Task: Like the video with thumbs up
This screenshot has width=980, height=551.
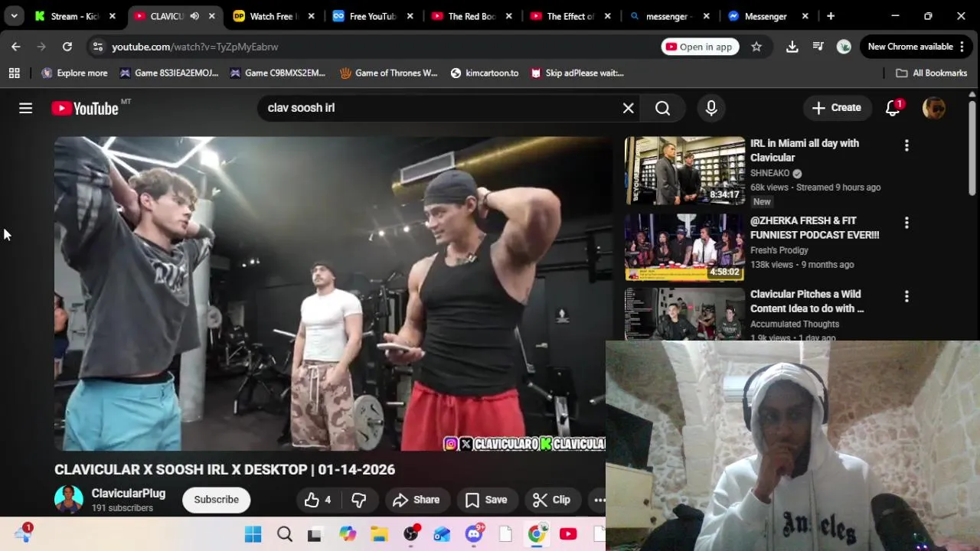Action: coord(318,500)
